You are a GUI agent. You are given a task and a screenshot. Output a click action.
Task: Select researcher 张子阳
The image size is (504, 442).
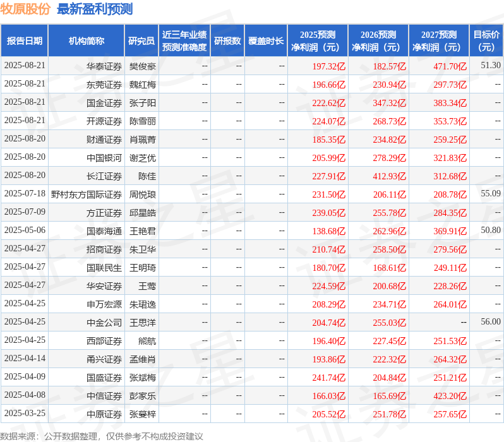click(143, 103)
